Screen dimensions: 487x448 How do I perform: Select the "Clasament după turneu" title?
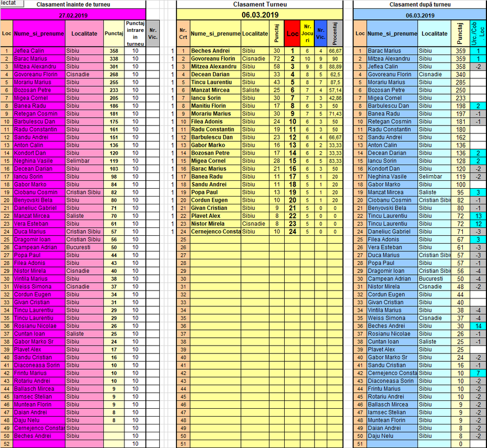(420, 4)
